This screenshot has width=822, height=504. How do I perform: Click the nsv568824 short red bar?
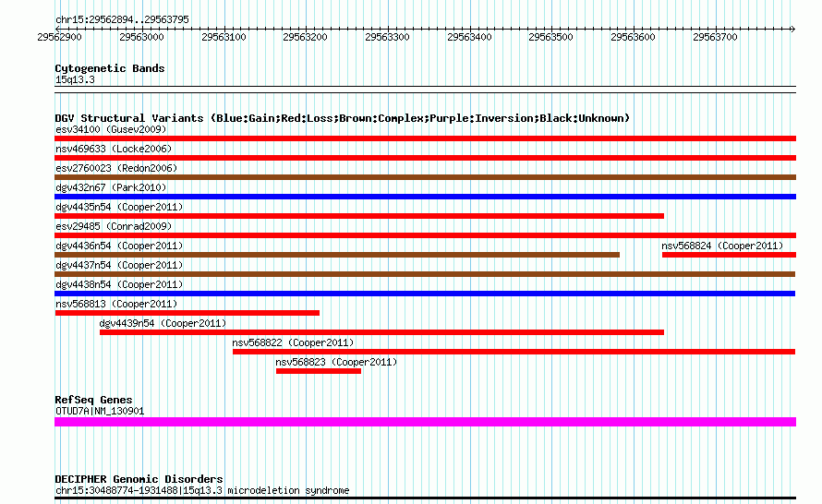click(x=730, y=255)
